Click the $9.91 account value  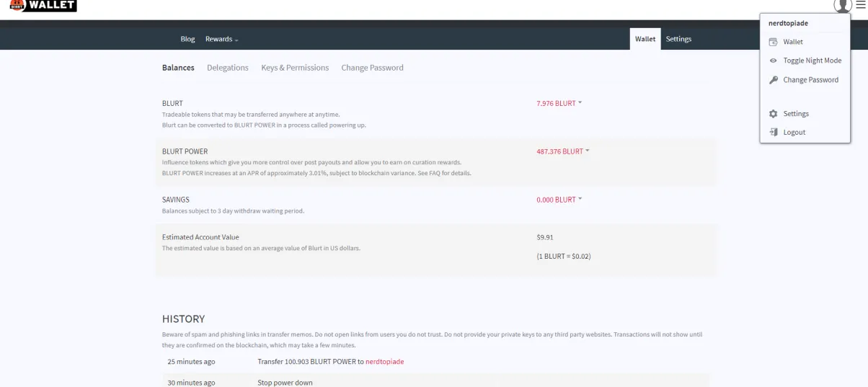coord(545,237)
